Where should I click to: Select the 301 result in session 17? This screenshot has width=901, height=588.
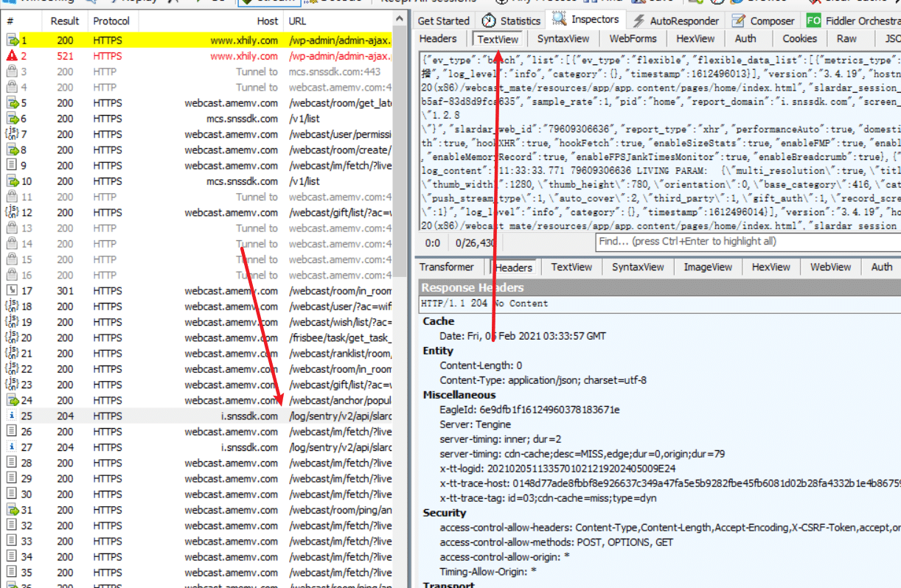65,291
